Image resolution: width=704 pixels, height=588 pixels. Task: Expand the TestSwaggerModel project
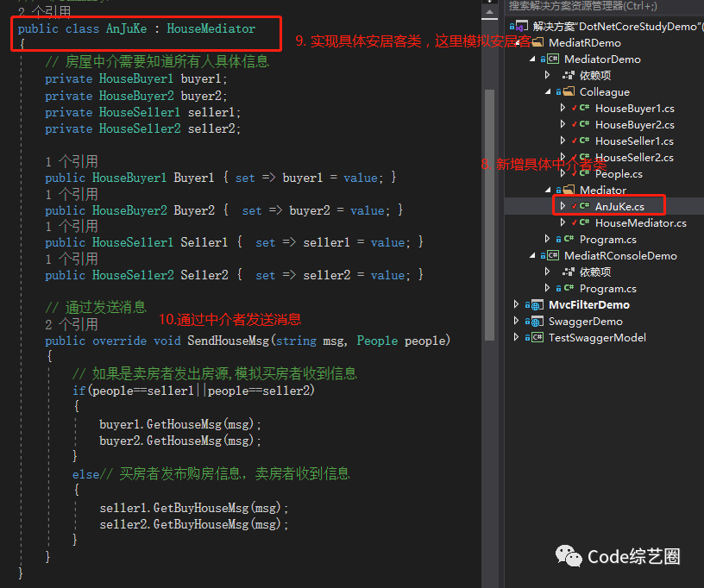[517, 337]
